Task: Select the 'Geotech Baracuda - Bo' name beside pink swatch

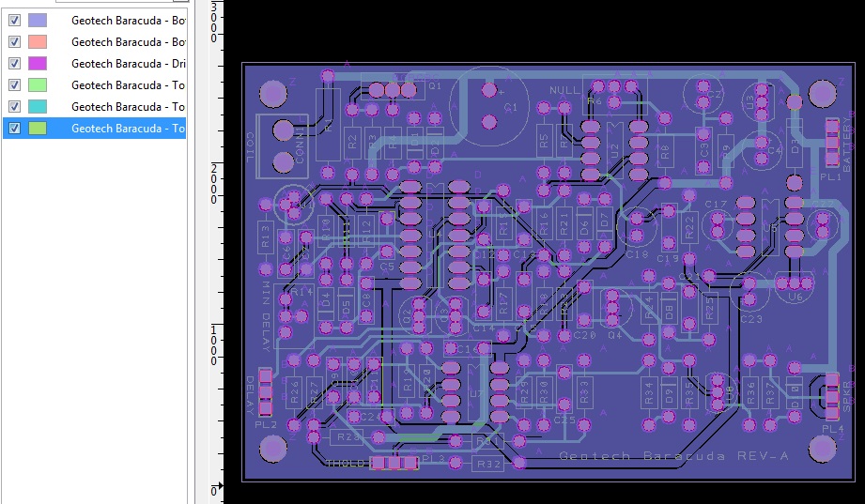Action: coord(128,42)
